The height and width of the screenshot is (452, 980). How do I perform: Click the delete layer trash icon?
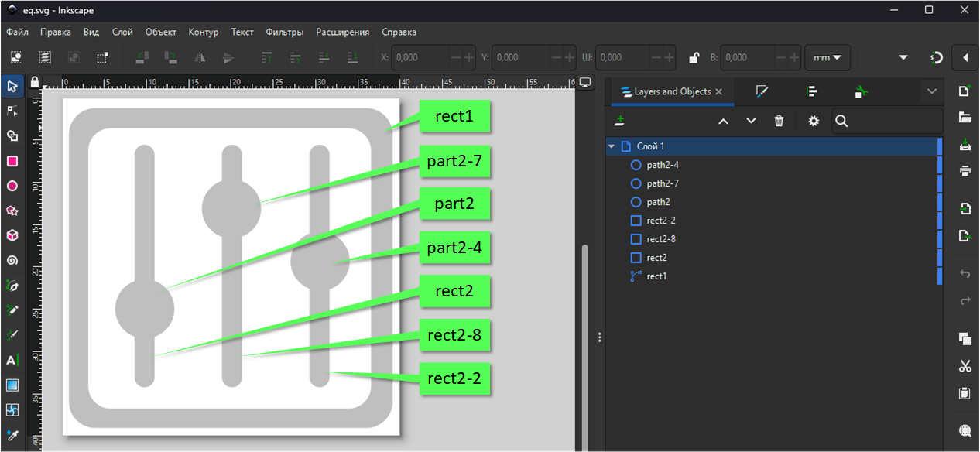(779, 121)
